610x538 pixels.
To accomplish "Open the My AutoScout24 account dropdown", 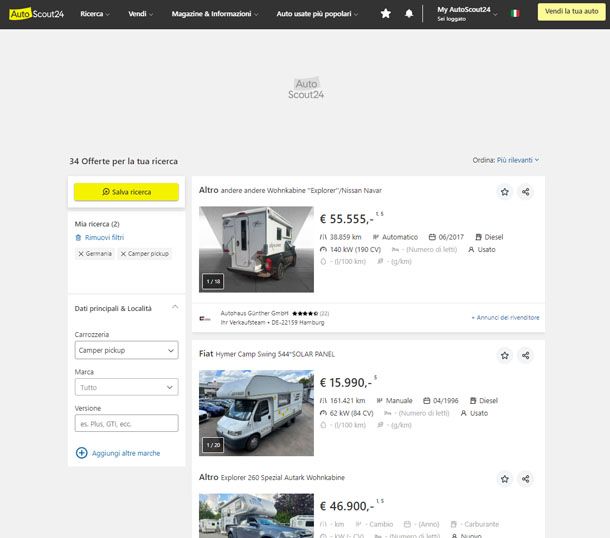I will 467,14.
